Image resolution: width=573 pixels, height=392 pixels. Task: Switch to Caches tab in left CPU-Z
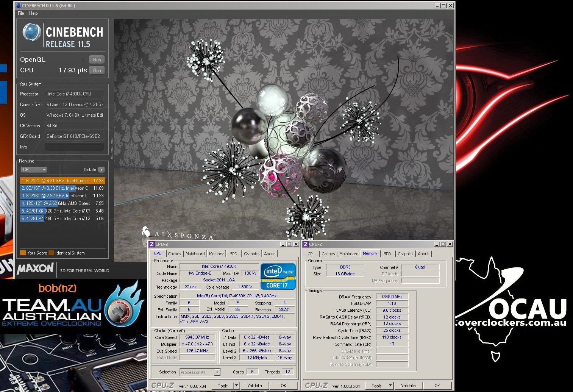175,254
